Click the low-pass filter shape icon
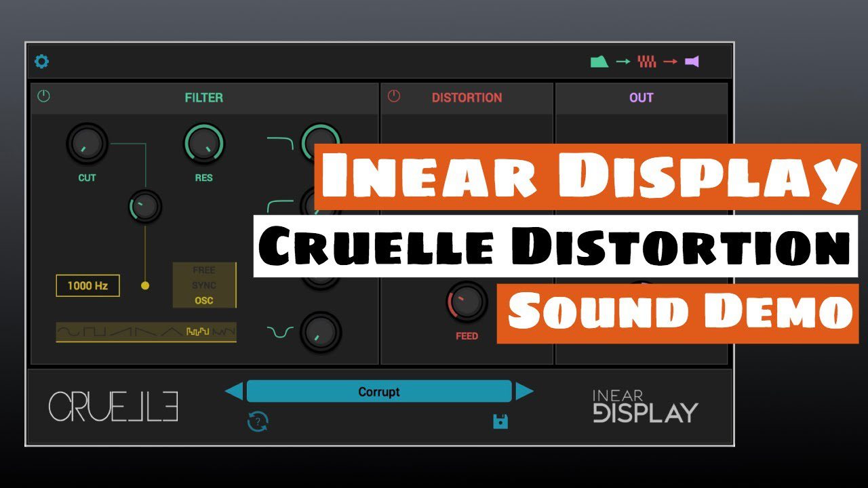 (x=280, y=142)
